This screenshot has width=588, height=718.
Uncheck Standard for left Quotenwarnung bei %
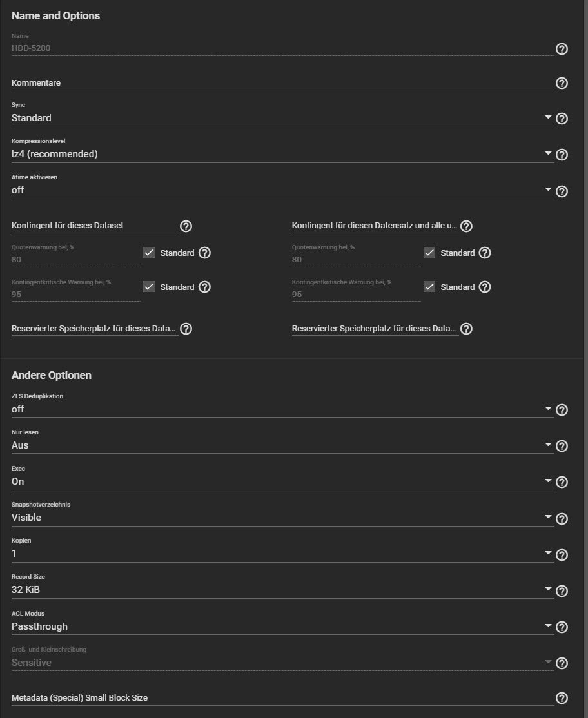[149, 252]
